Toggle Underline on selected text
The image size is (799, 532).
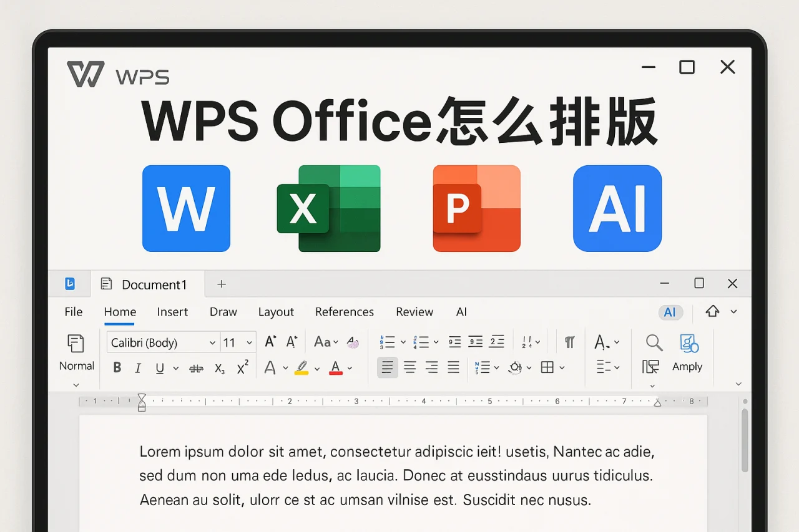[159, 368]
